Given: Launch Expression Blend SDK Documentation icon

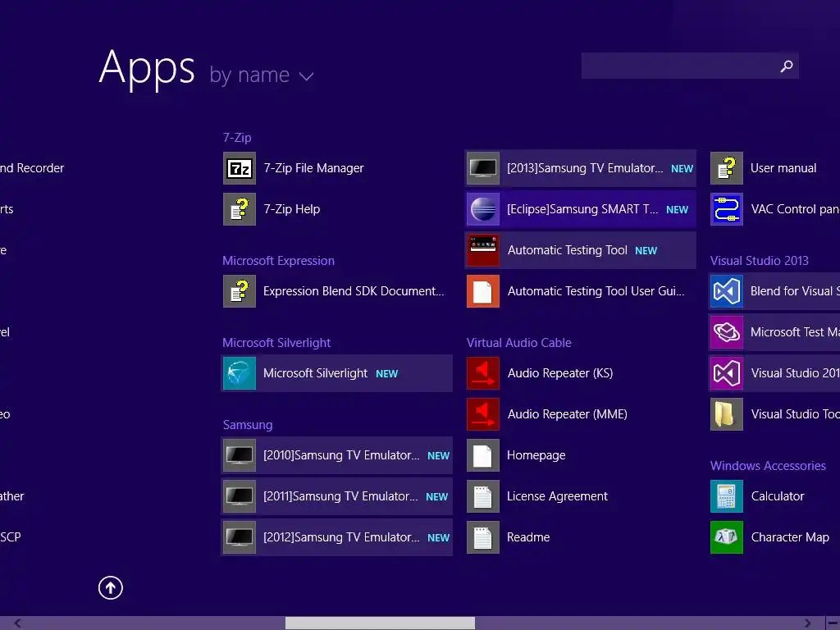Looking at the screenshot, I should 239,291.
